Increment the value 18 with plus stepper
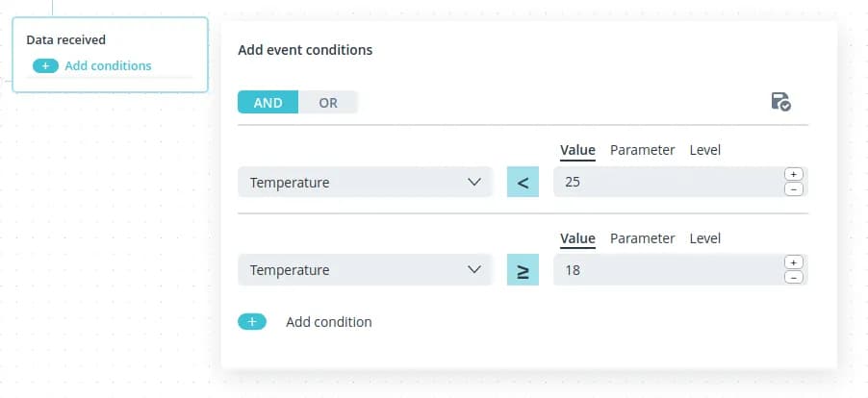Screen dimensions: 868x398 (794, 262)
